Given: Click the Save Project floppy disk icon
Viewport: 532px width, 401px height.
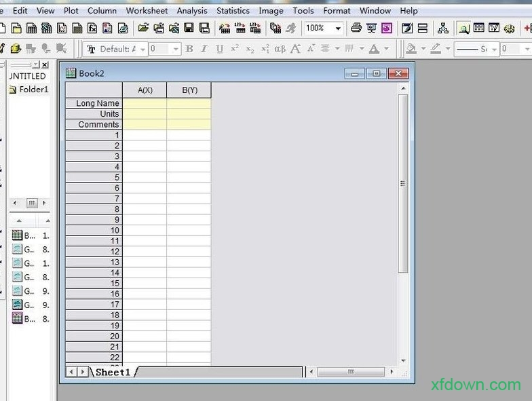Looking at the screenshot, I should (189, 28).
